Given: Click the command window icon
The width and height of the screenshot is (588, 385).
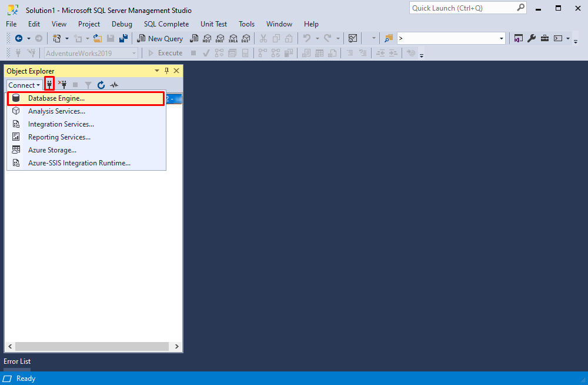Looking at the screenshot, I should pyautogui.click(x=558, y=38).
